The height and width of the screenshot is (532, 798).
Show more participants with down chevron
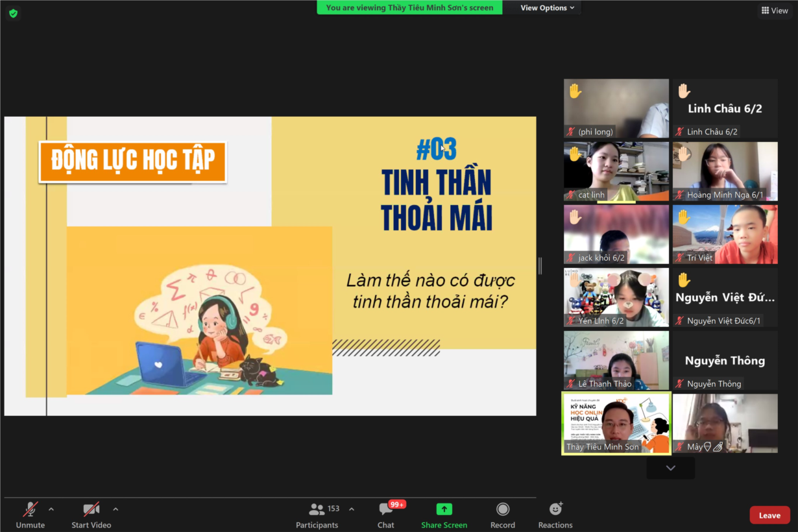[x=670, y=468]
